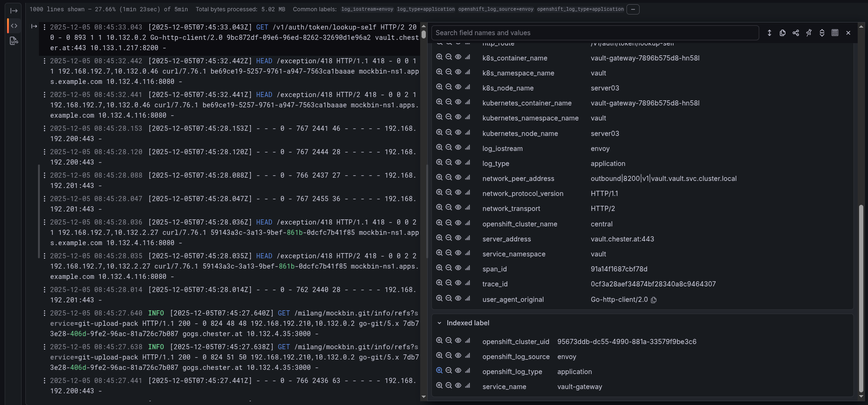Click the share icon in log details toolbar
The width and height of the screenshot is (868, 405).
pos(796,33)
